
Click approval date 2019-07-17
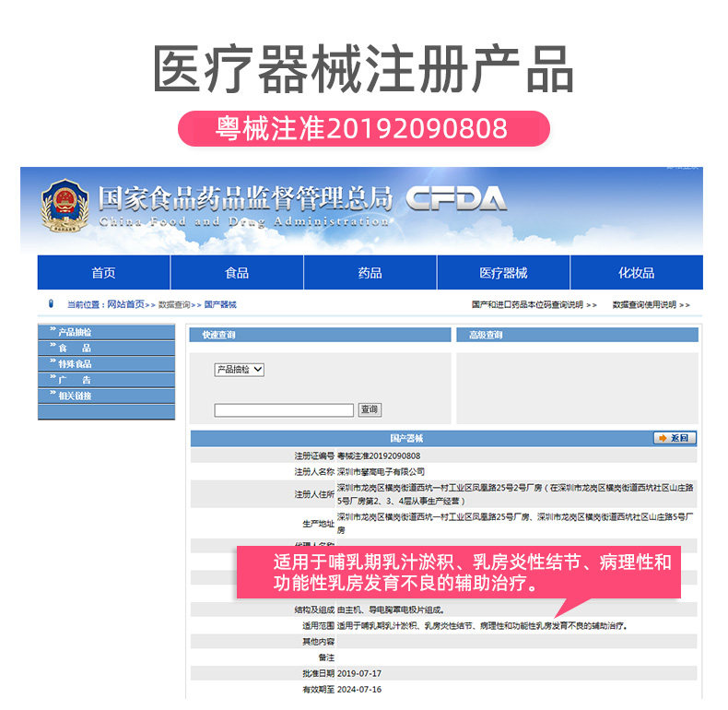(x=359, y=673)
